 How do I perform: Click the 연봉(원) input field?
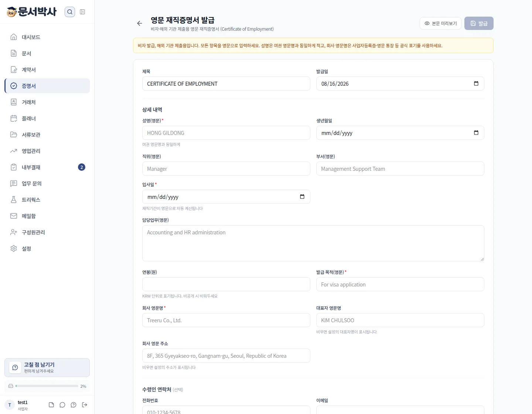tap(226, 284)
